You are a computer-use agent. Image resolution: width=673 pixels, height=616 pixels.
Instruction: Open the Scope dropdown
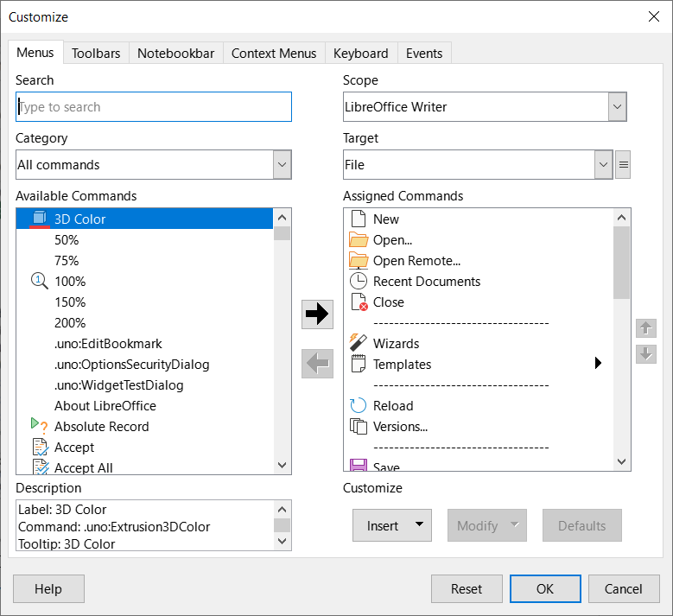point(617,106)
